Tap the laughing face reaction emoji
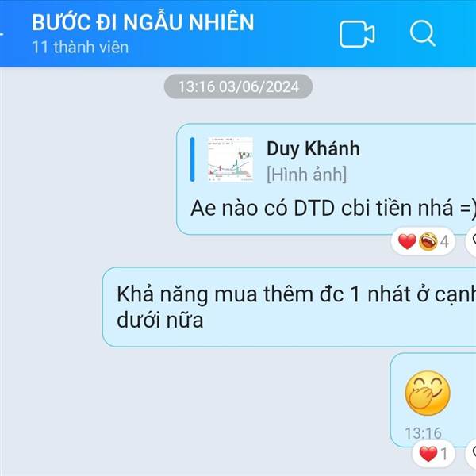The width and height of the screenshot is (476, 476). 428,242
